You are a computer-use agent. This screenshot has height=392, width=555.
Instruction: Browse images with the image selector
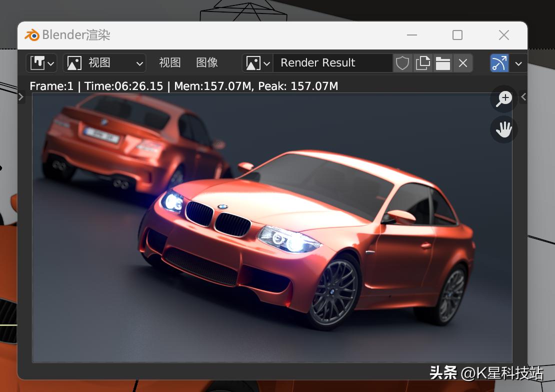click(257, 63)
